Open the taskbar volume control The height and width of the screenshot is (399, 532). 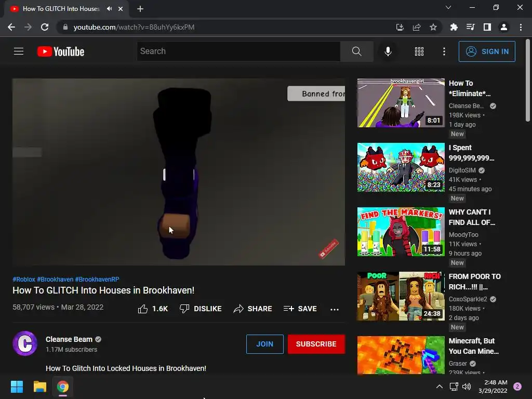[x=467, y=387]
